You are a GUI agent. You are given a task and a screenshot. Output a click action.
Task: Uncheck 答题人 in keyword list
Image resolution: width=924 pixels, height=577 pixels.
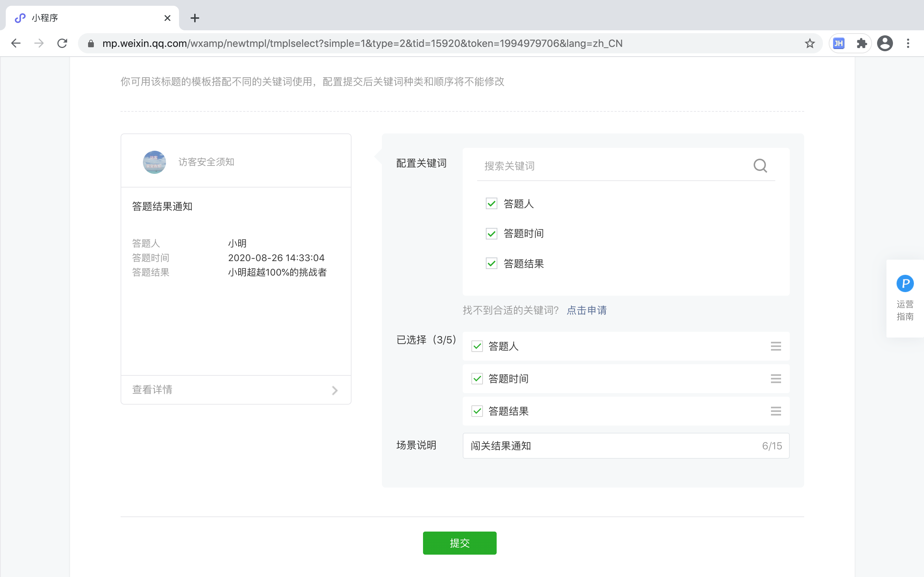[x=491, y=203]
